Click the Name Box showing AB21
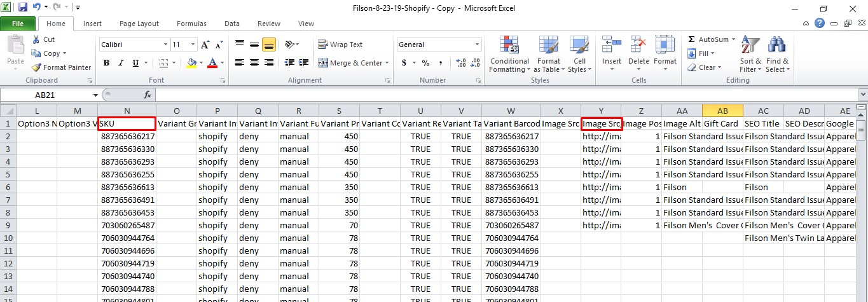Viewport: 868px width, 302px height. 46,95
